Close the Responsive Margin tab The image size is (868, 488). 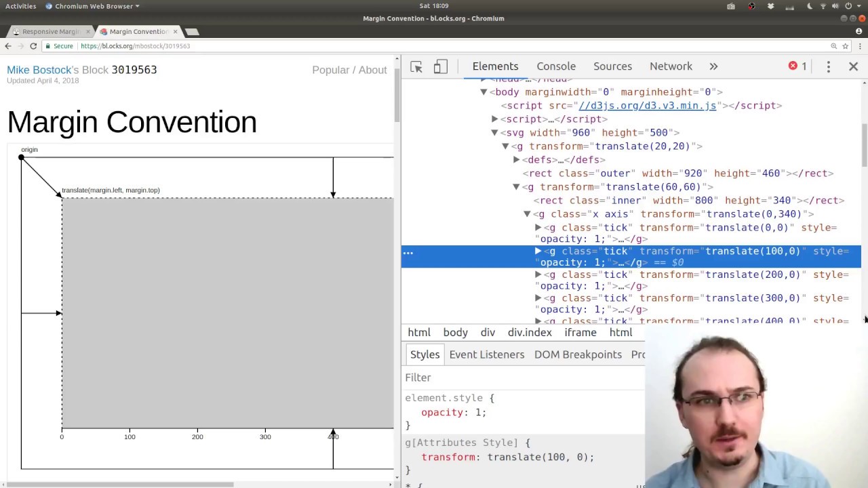pyautogui.click(x=87, y=31)
